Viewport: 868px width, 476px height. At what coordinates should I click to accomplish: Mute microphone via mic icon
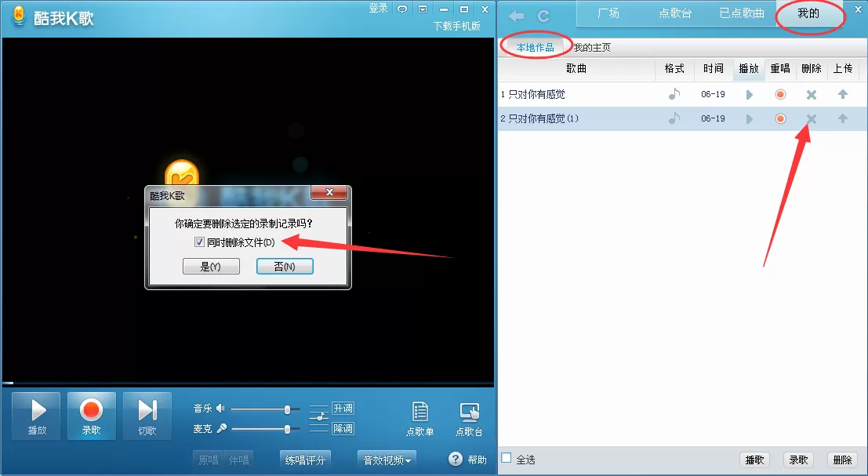click(221, 428)
